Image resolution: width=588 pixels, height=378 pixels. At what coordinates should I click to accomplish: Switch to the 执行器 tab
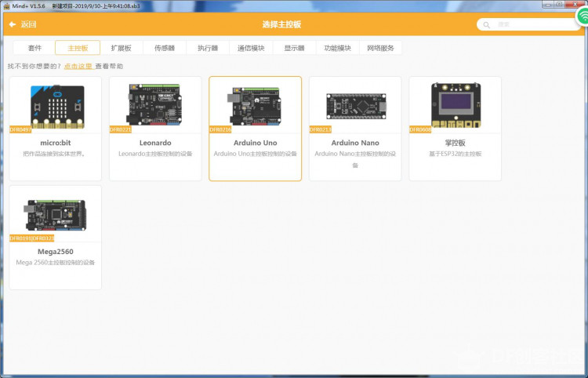click(x=208, y=48)
